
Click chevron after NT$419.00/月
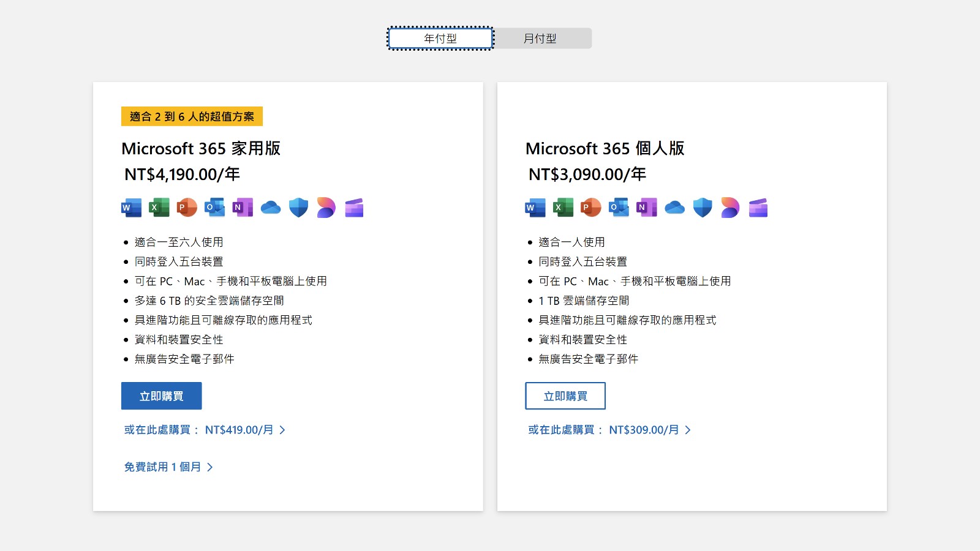(x=282, y=430)
